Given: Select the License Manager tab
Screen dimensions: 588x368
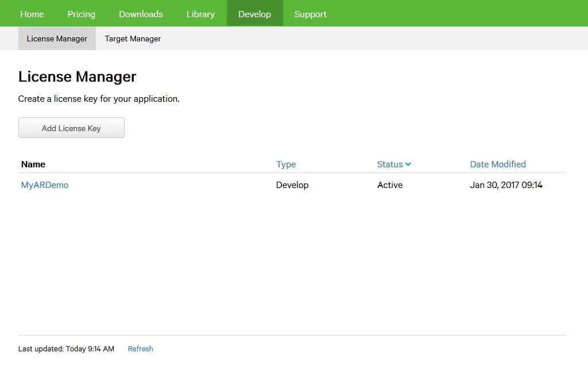Looking at the screenshot, I should (x=56, y=39).
